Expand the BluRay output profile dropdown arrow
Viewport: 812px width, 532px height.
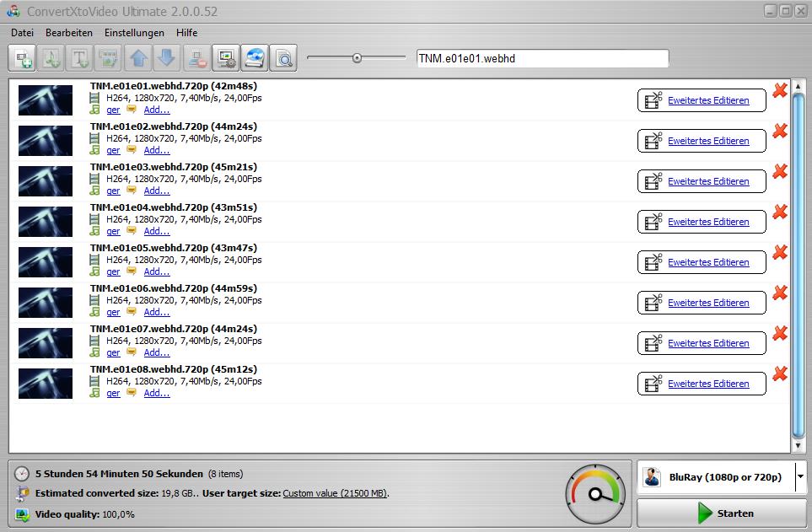pyautogui.click(x=800, y=476)
